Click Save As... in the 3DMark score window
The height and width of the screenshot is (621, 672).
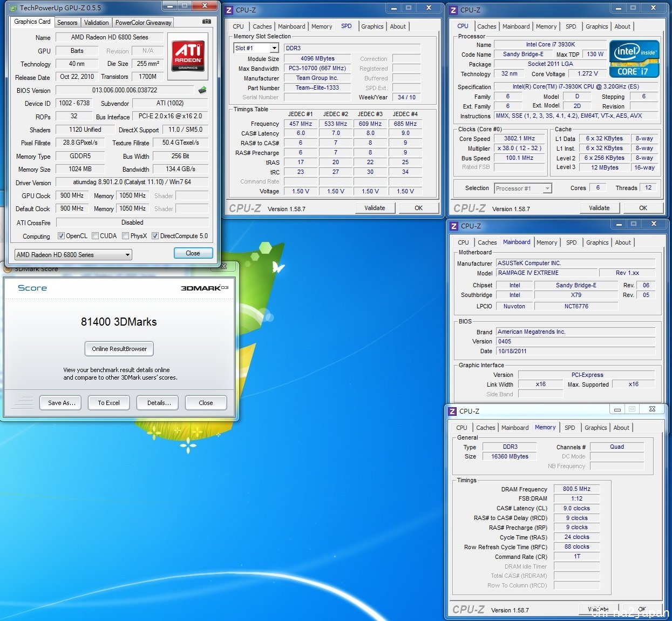pyautogui.click(x=62, y=403)
